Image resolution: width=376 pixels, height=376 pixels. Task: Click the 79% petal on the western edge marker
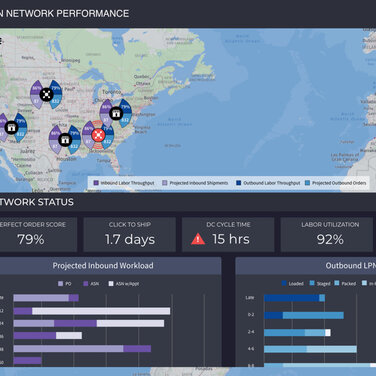[21, 121]
